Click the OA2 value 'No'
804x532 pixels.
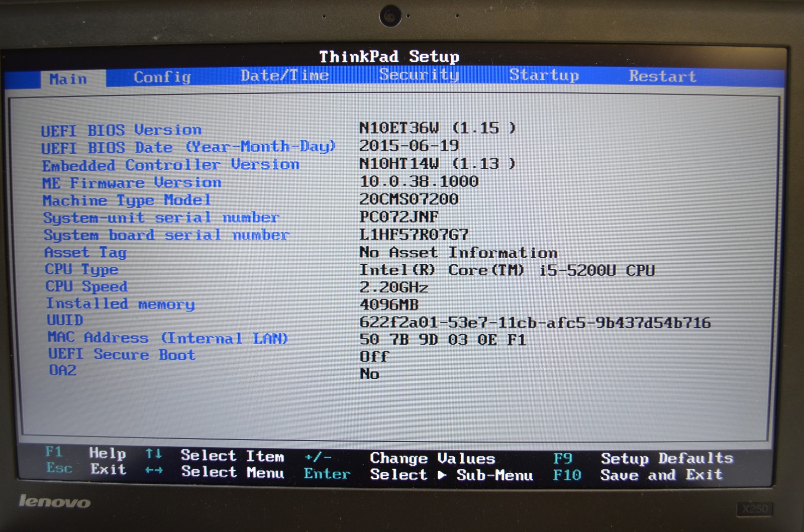(x=370, y=374)
